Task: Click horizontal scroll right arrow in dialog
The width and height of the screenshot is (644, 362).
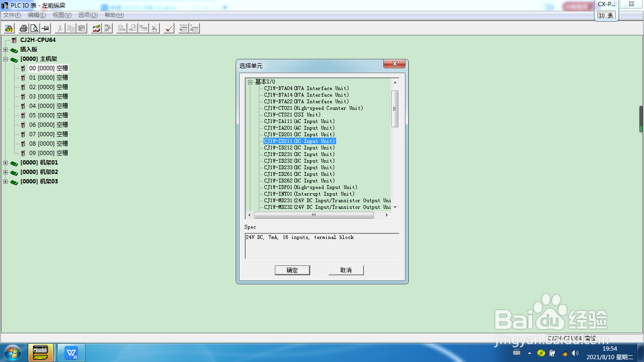Action: click(387, 215)
